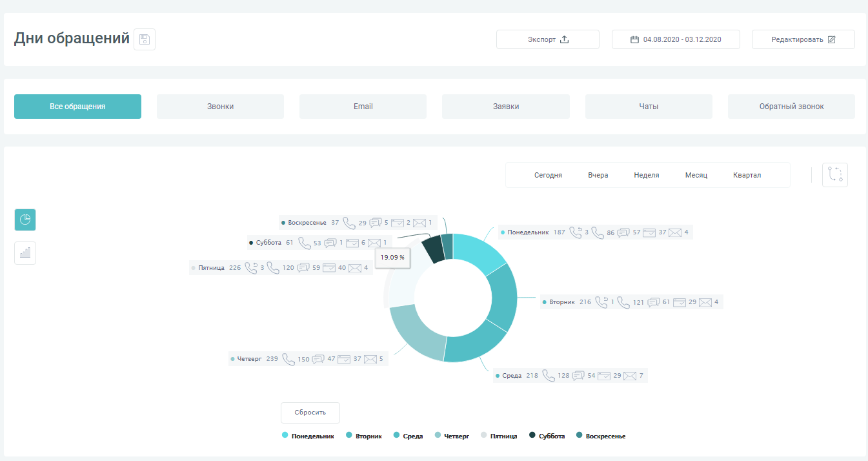Toggle Суббота in the chart legend

coord(547,436)
